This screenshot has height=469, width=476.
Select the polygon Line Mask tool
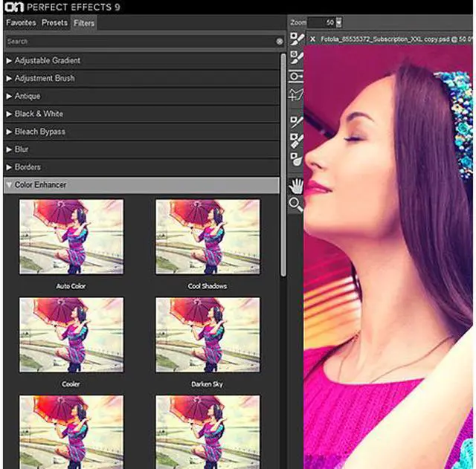297,94
